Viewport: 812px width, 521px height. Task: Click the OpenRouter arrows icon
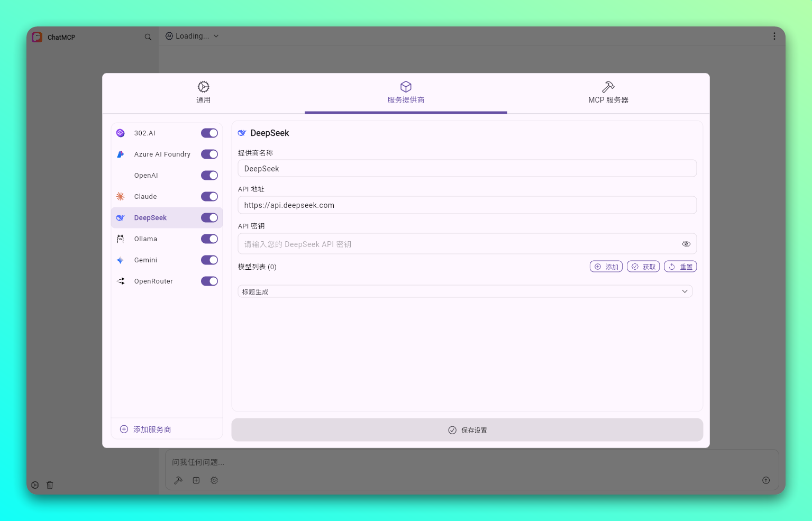tap(121, 281)
